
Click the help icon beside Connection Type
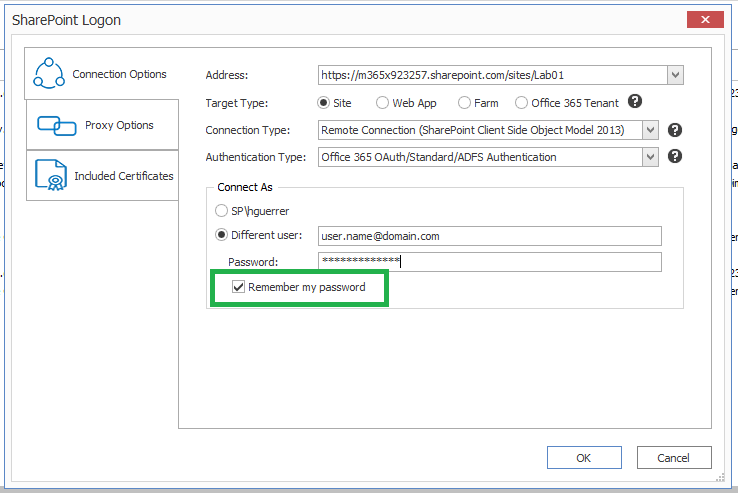coord(675,130)
